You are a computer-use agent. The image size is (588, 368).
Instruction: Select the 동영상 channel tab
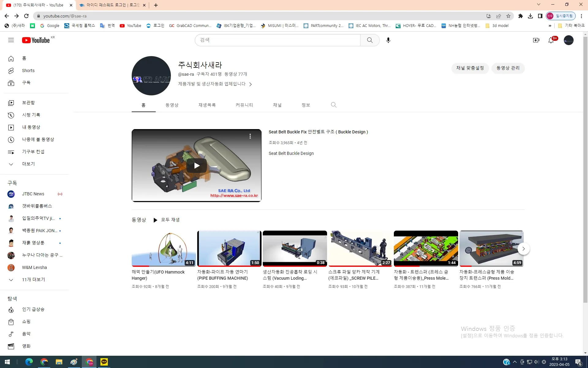pyautogui.click(x=172, y=105)
